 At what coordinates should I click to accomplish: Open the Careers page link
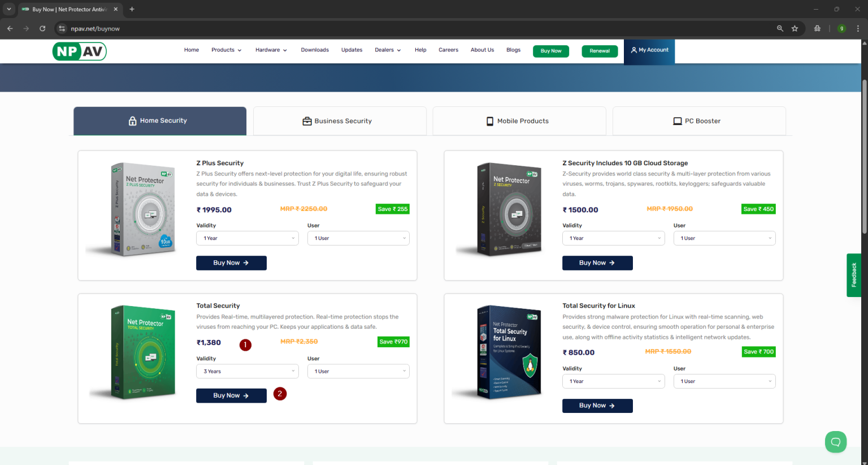click(448, 50)
